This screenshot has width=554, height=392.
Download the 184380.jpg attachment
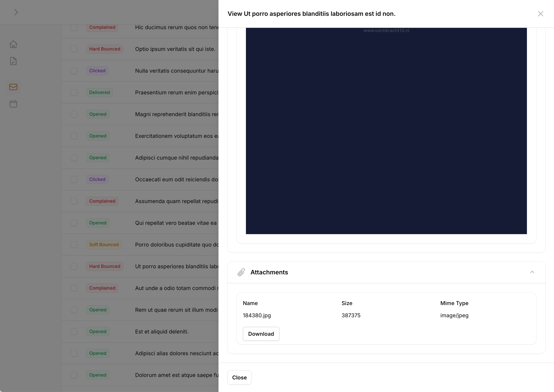tap(261, 334)
